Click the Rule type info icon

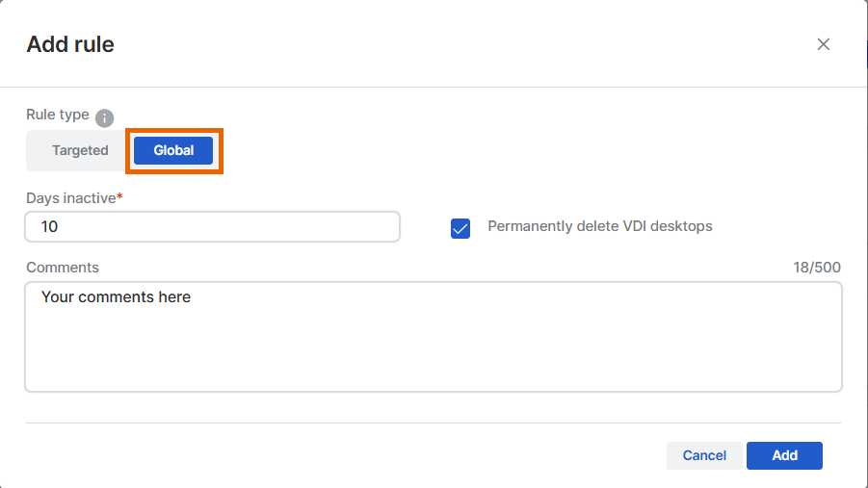point(105,118)
